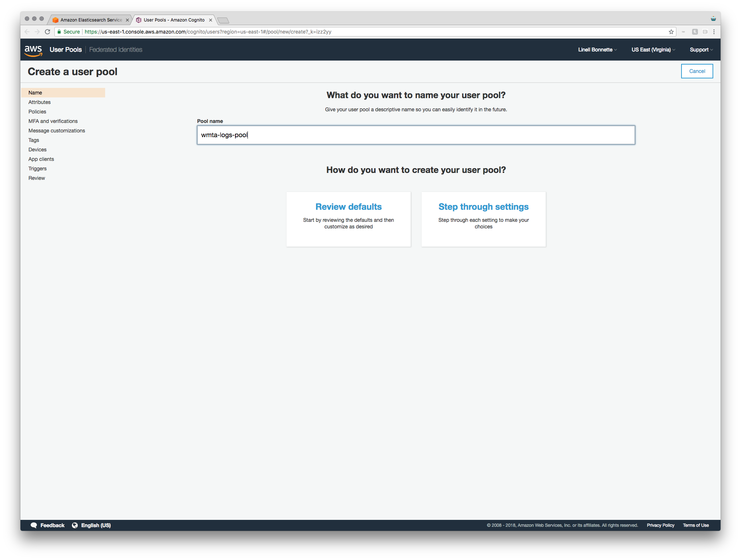Expand the Support dropdown

click(x=701, y=50)
